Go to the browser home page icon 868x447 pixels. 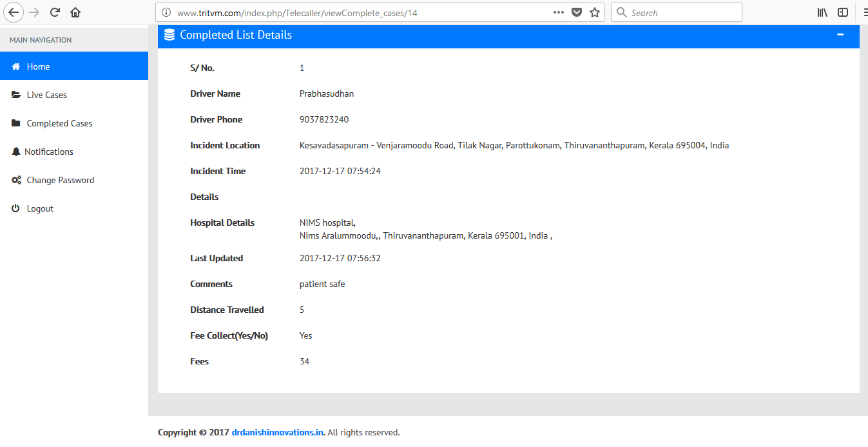(75, 12)
